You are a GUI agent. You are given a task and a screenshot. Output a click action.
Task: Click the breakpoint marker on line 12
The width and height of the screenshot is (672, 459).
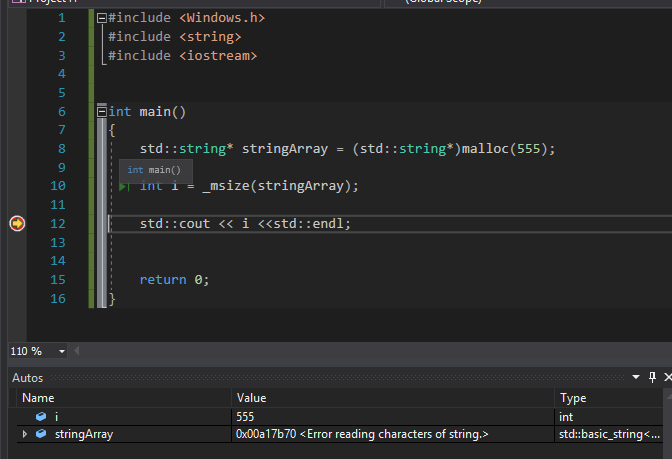(17, 223)
